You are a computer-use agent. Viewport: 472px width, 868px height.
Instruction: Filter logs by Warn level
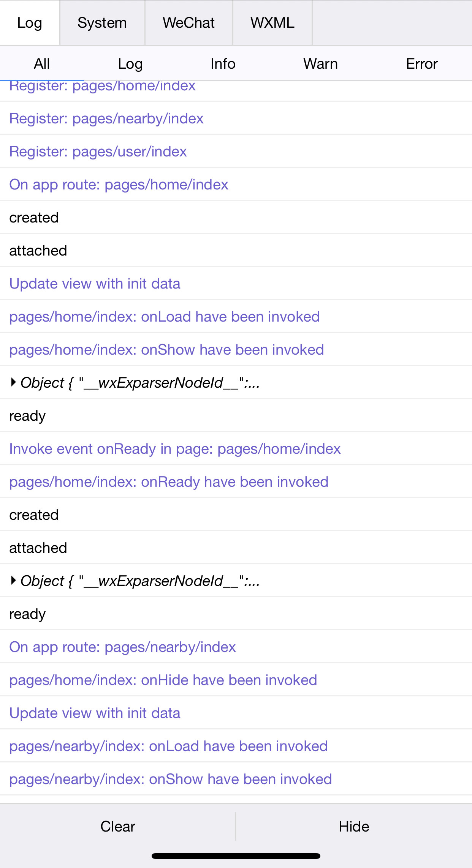click(320, 63)
